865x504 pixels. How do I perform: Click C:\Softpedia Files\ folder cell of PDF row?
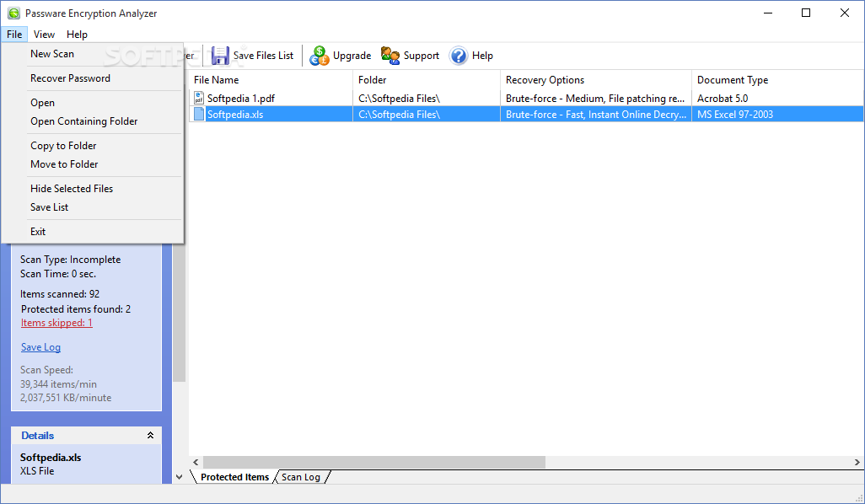click(x=399, y=98)
